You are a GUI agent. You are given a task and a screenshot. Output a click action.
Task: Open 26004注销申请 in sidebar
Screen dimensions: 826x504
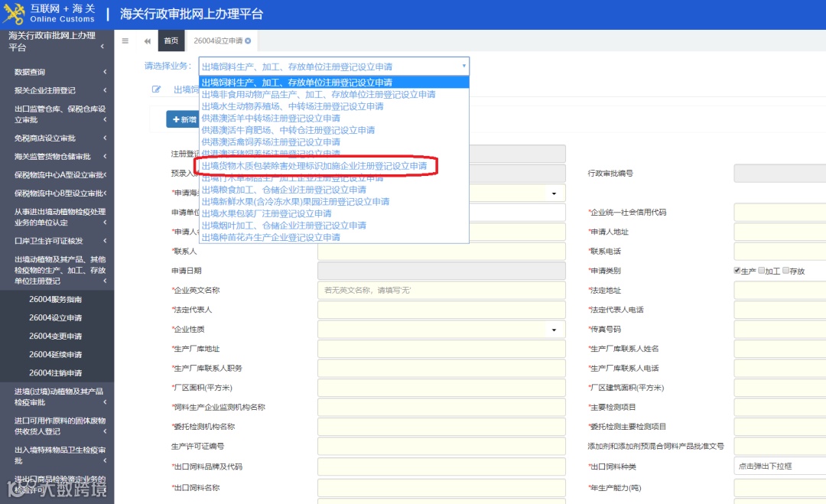tap(55, 373)
